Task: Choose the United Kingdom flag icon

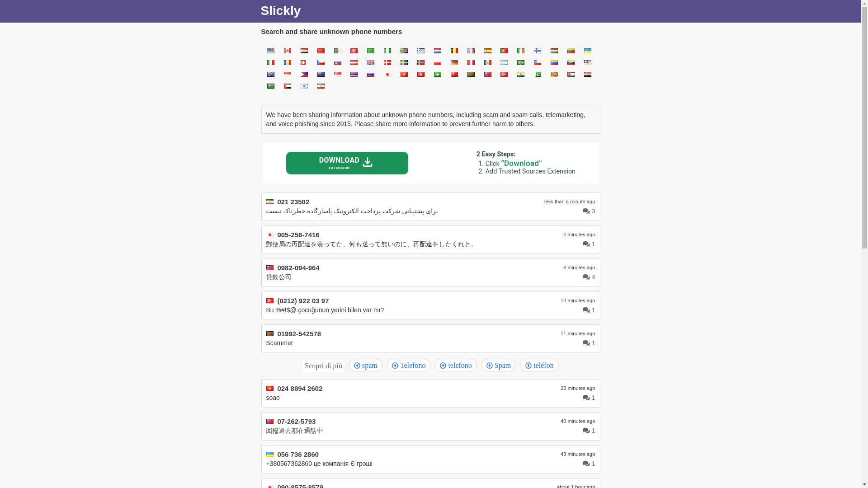Action: click(x=370, y=62)
